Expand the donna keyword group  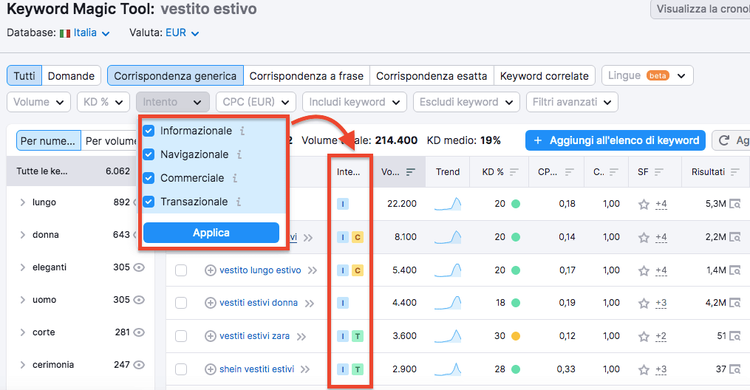[22, 235]
